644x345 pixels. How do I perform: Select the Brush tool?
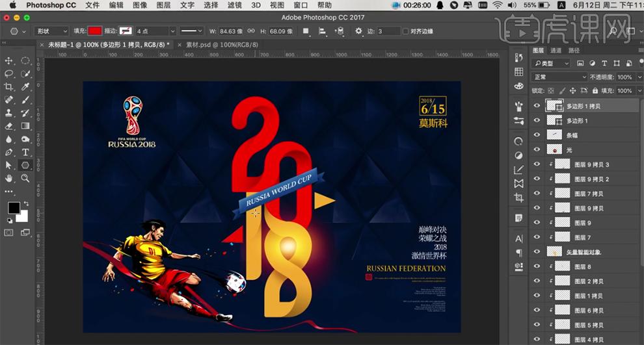(25, 99)
